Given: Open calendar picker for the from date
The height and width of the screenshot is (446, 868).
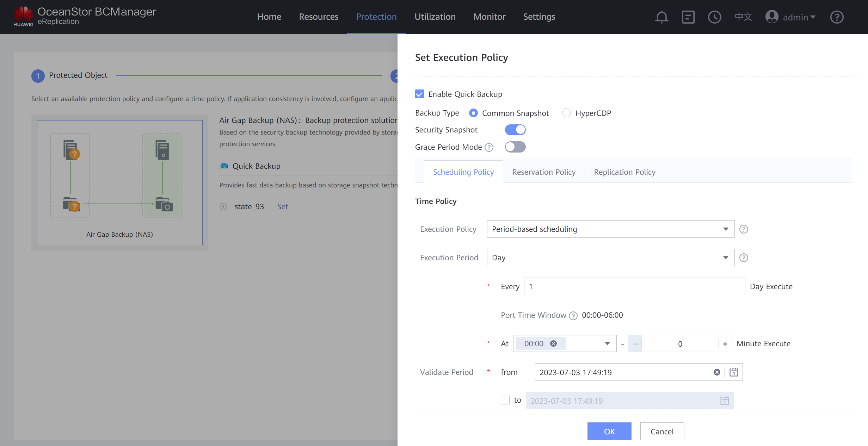Looking at the screenshot, I should [x=734, y=372].
